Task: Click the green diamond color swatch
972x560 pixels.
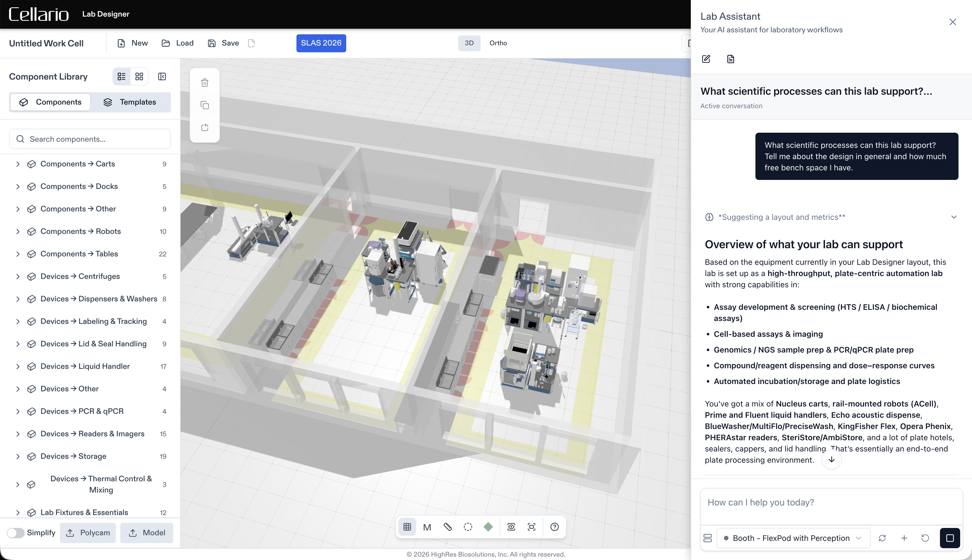Action: pyautogui.click(x=488, y=527)
